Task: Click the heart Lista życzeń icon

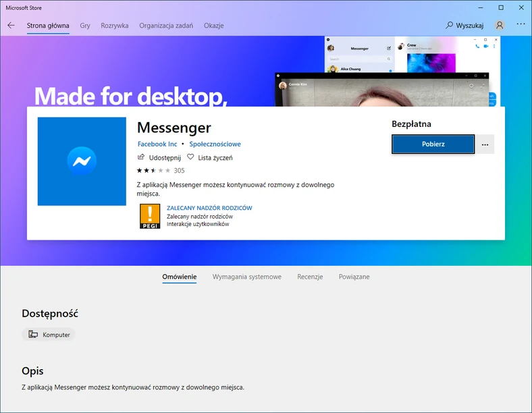Action: tap(190, 157)
